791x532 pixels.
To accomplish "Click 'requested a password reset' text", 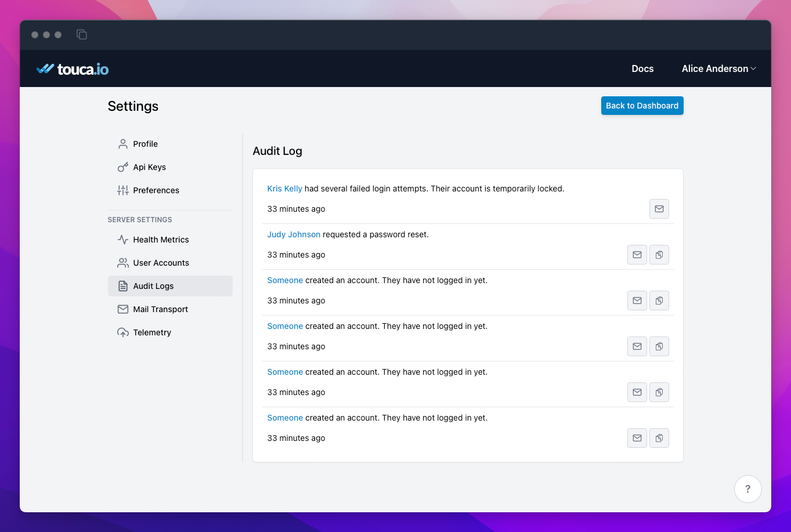I will click(375, 234).
